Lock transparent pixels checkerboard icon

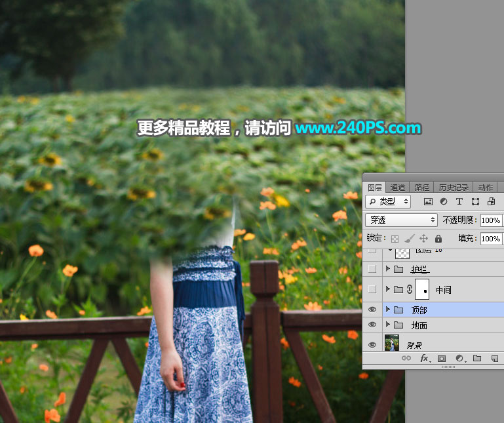[395, 239]
